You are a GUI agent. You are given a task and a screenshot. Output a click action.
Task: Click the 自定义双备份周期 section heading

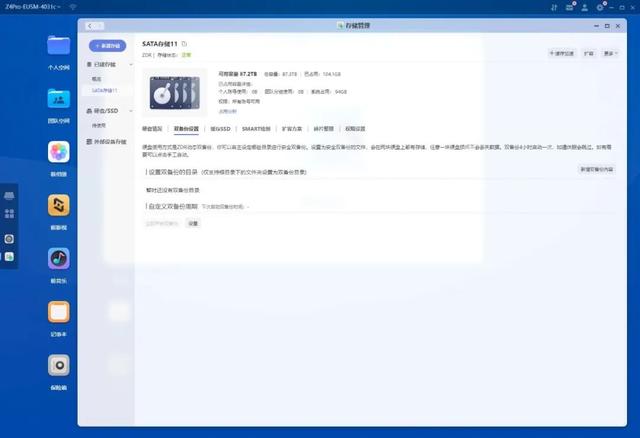pyautogui.click(x=173, y=207)
